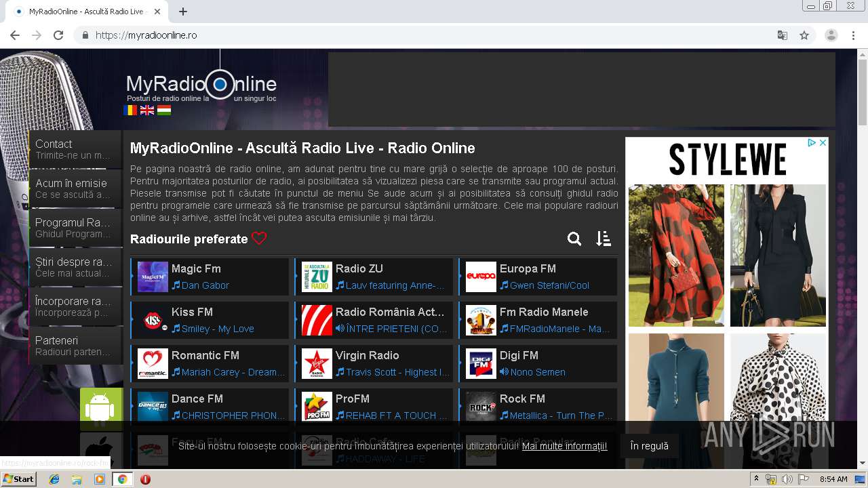Open the Android app download icon
The height and width of the screenshot is (488, 868).
pyautogui.click(x=101, y=409)
